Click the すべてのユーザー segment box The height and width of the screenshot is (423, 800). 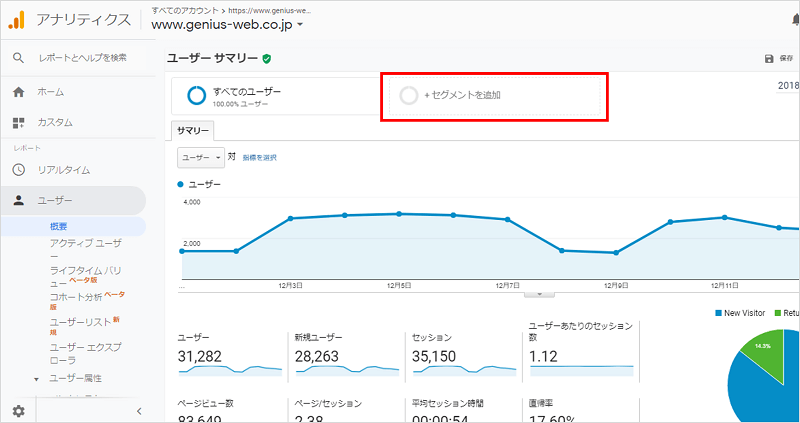(x=276, y=95)
